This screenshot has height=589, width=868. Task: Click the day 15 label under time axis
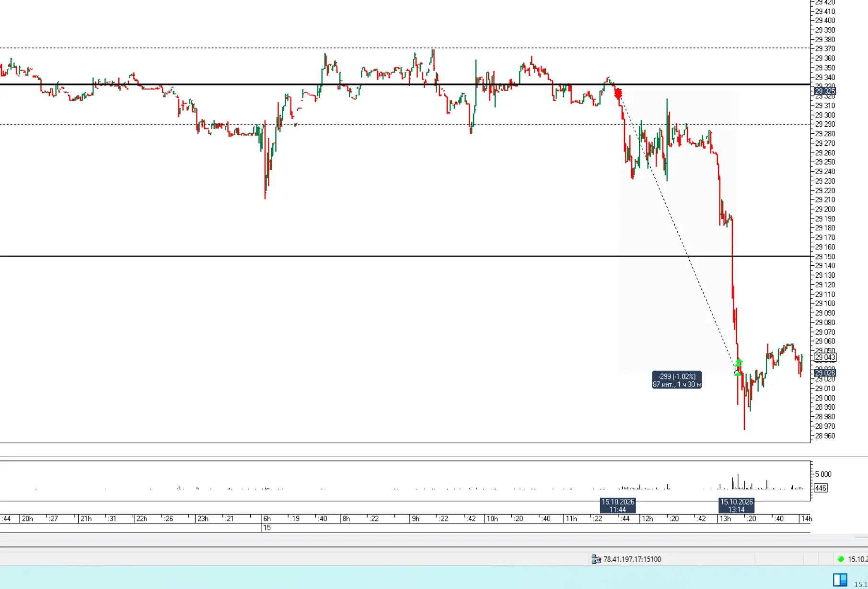267,528
